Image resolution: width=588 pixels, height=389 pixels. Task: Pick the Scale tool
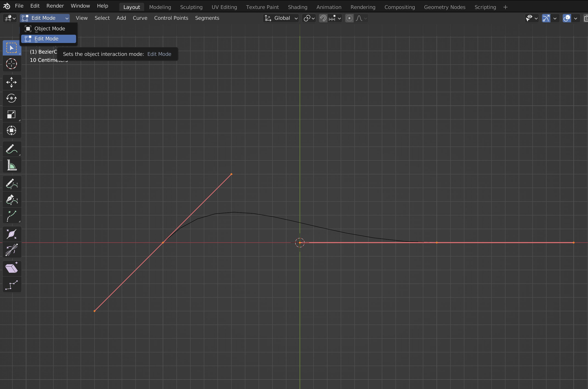point(12,114)
